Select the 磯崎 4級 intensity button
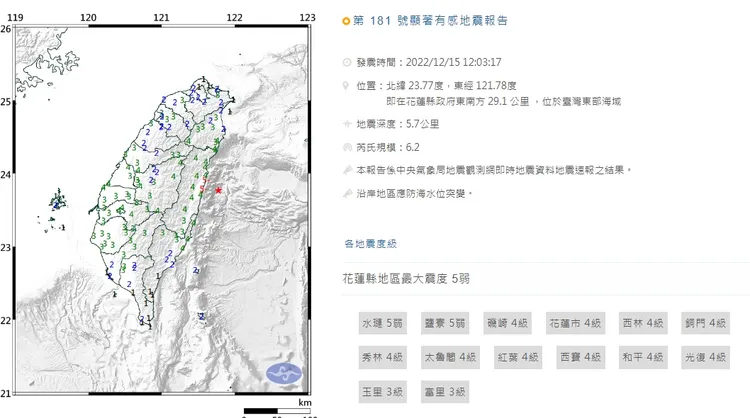 point(507,323)
